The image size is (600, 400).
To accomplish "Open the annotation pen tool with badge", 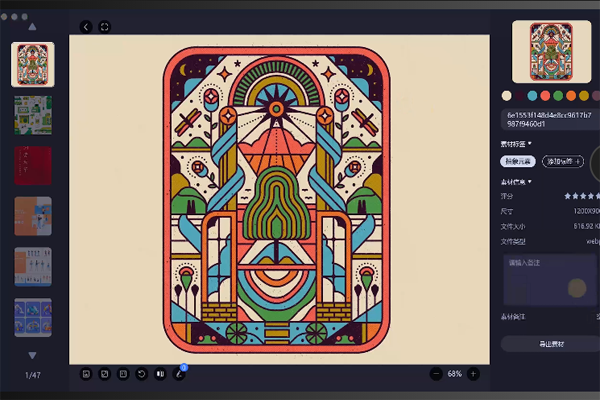I will pyautogui.click(x=180, y=374).
